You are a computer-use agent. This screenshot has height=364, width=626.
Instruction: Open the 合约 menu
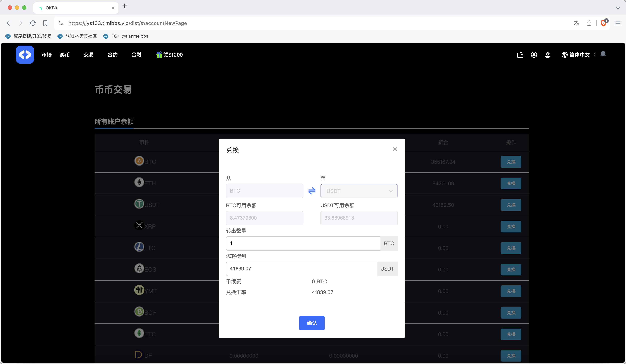point(112,55)
